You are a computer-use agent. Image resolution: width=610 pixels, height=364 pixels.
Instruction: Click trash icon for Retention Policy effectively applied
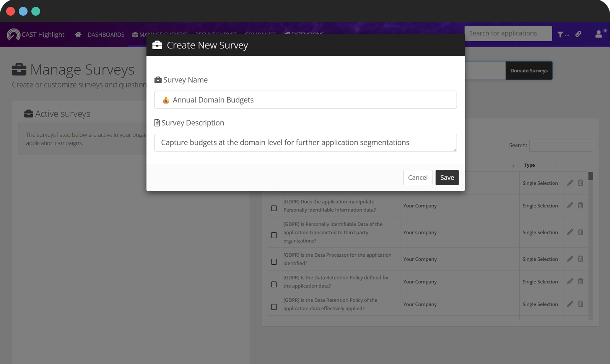pos(581,304)
